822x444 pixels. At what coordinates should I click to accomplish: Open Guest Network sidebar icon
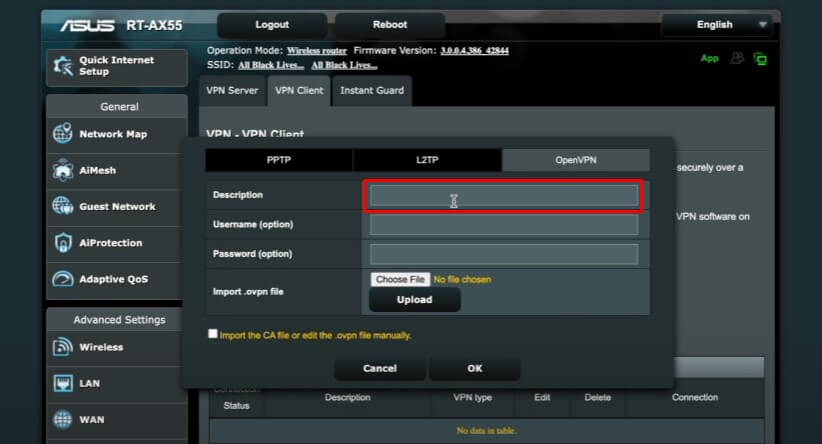click(x=63, y=207)
